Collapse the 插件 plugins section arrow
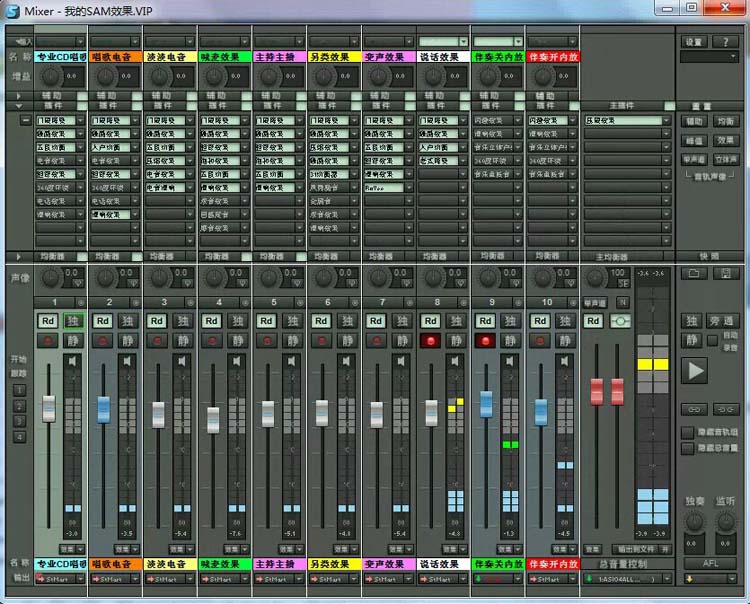Viewport: 750px width, 604px height. (x=19, y=106)
